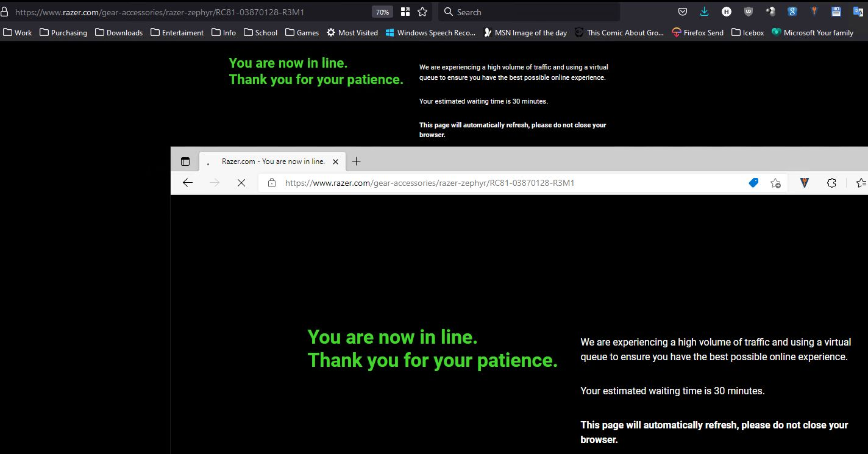This screenshot has width=868, height=454.
Task: Open the Work bookmarks folder
Action: 18,32
